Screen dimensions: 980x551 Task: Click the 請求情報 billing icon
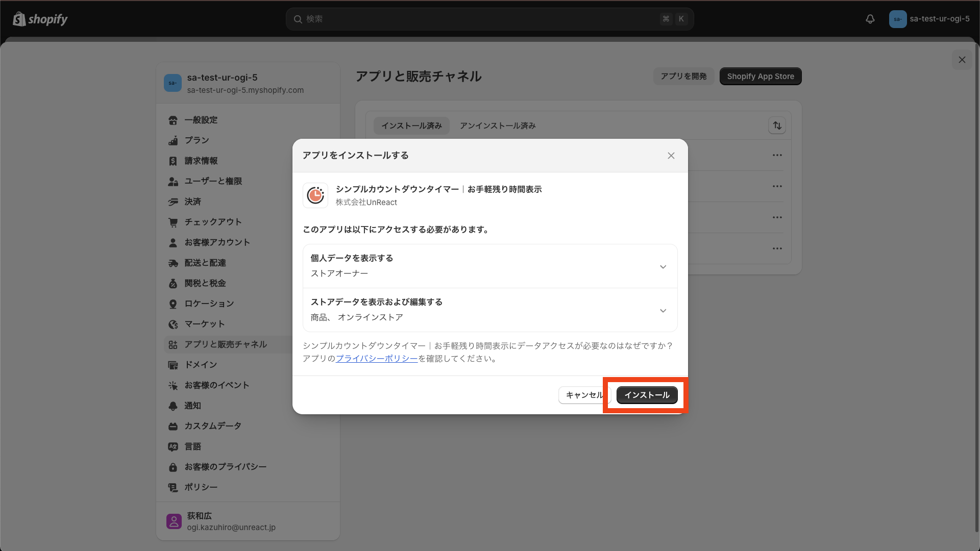pos(174,161)
